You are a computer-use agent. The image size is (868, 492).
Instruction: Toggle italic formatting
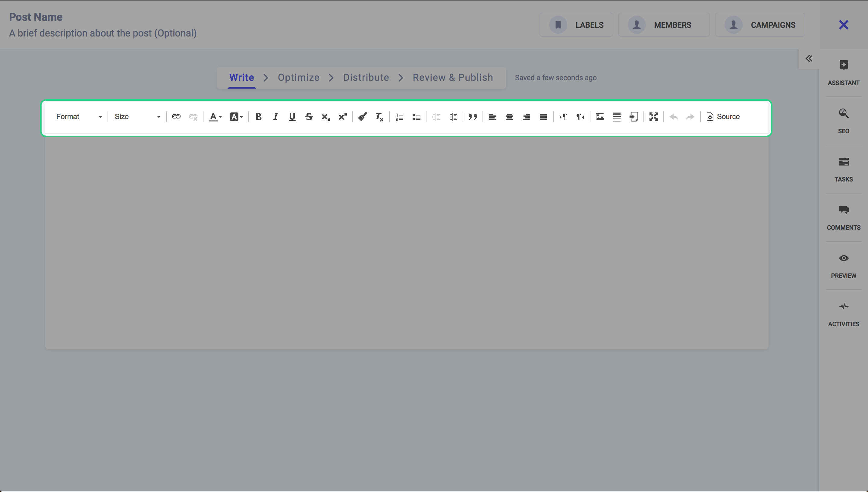point(275,117)
